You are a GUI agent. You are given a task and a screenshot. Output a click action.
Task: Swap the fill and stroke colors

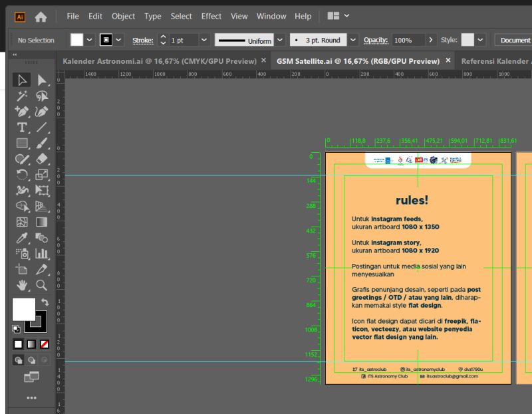tap(45, 302)
